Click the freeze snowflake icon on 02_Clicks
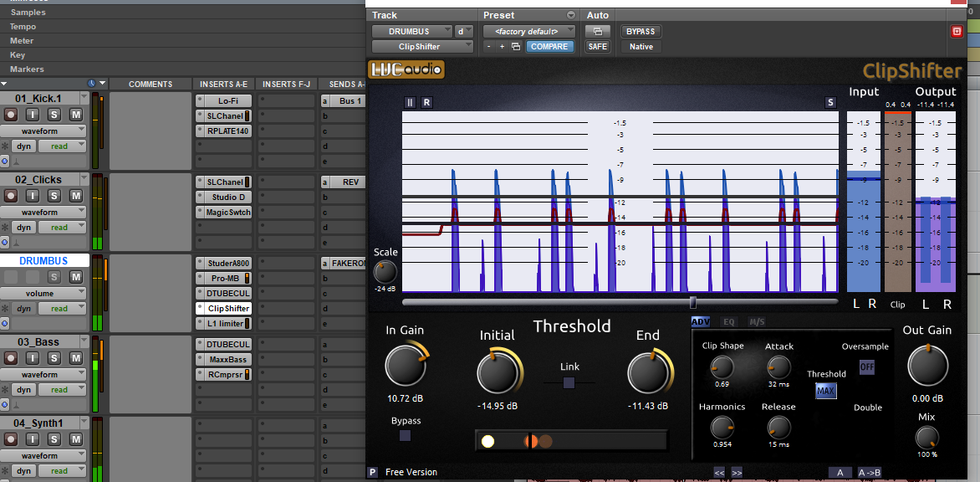Screen dimensions: 980x482 [5, 228]
